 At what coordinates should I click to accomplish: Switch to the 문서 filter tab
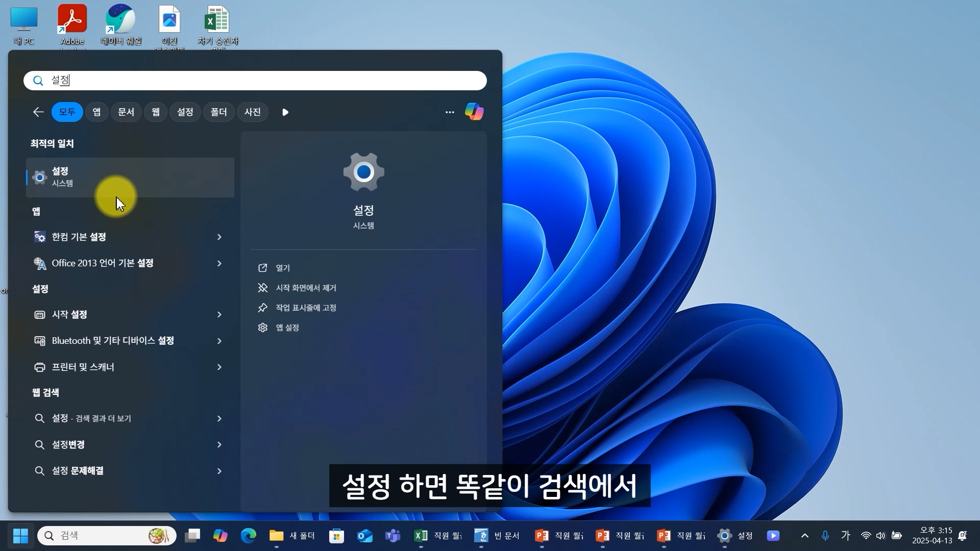pos(126,112)
